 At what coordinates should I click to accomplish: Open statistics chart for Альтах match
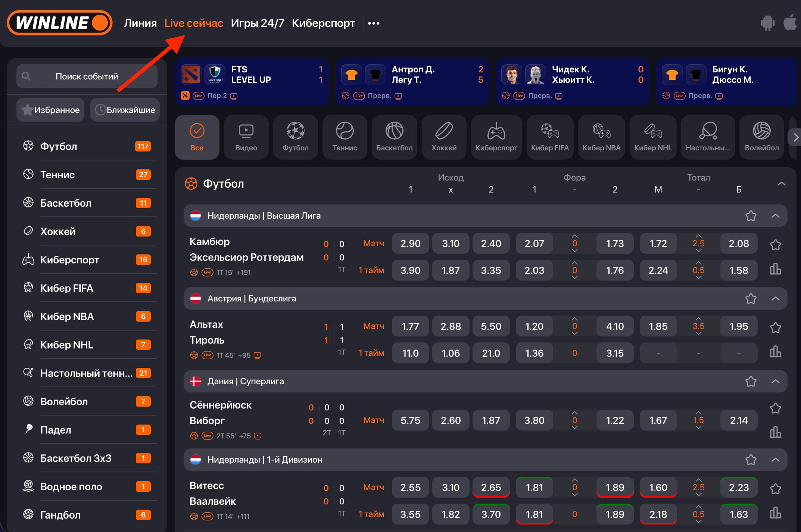(x=775, y=352)
